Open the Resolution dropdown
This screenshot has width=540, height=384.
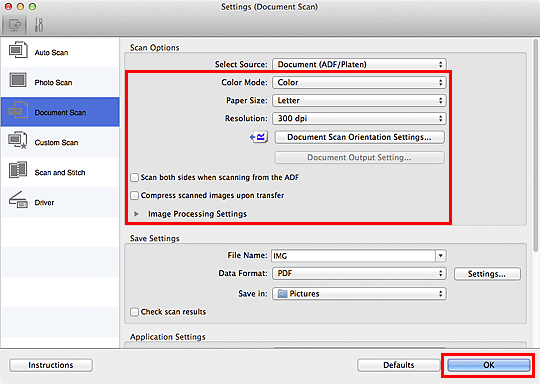(x=359, y=118)
